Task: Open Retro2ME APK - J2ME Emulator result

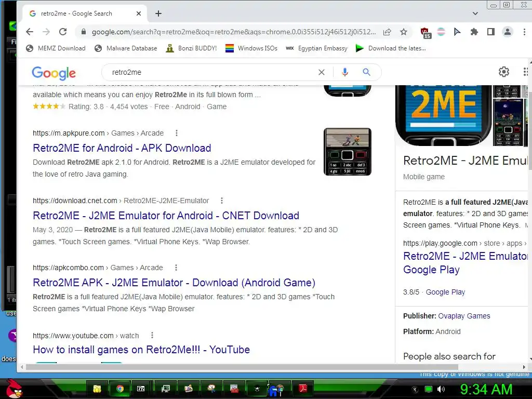Action: coord(174,283)
